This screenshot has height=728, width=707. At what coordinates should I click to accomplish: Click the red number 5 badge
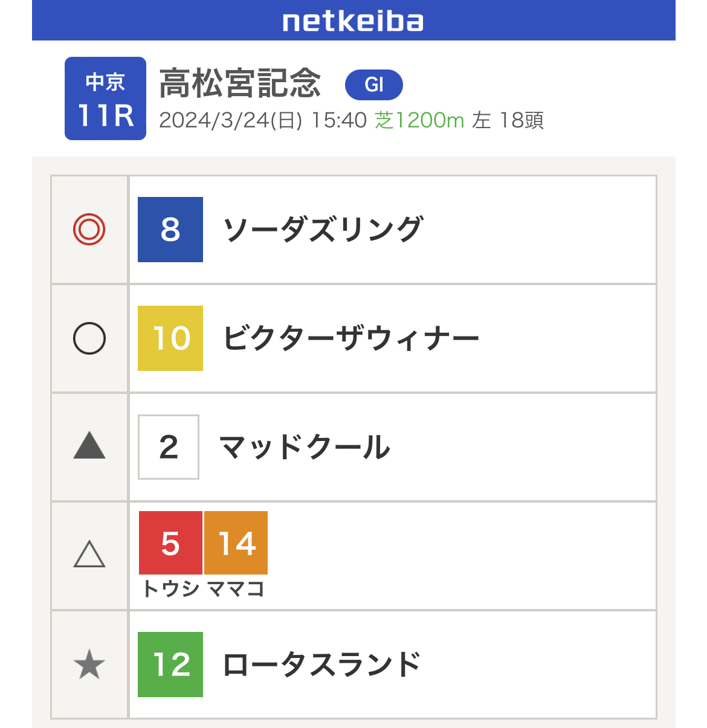pyautogui.click(x=170, y=543)
